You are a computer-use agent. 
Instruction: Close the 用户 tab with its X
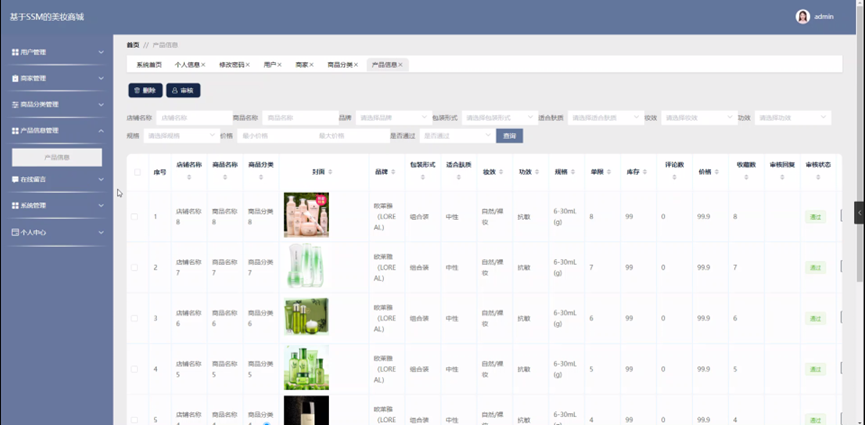[x=280, y=65]
